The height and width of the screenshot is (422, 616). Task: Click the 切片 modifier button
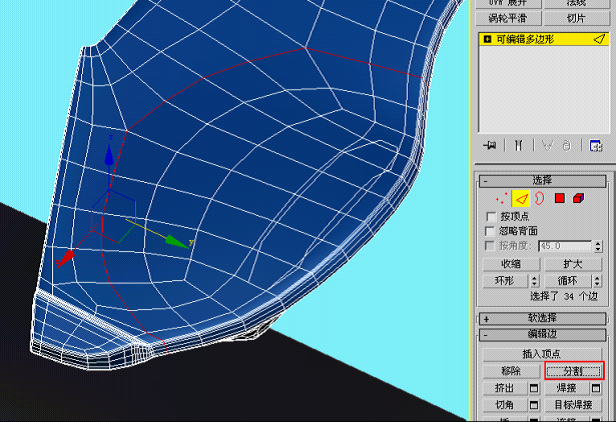tap(576, 18)
